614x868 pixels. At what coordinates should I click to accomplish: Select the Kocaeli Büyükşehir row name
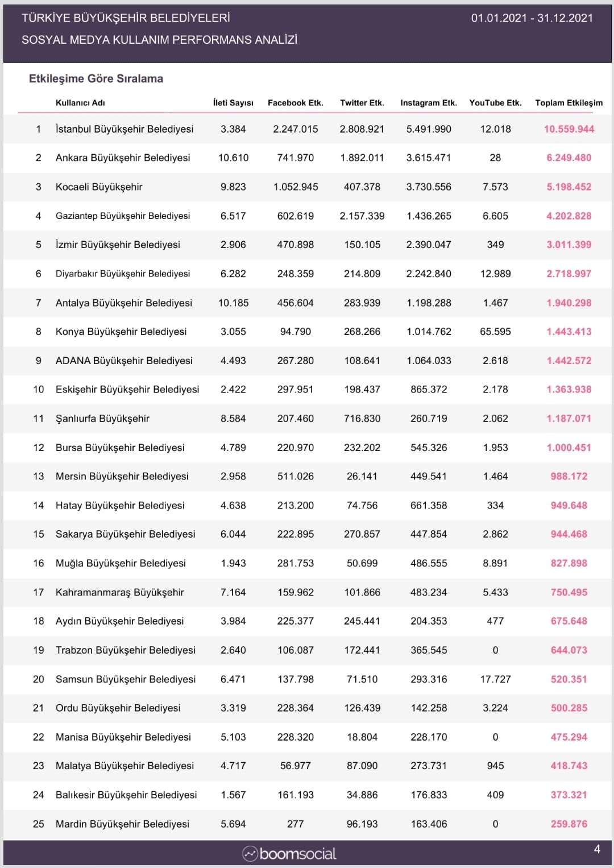(99, 187)
